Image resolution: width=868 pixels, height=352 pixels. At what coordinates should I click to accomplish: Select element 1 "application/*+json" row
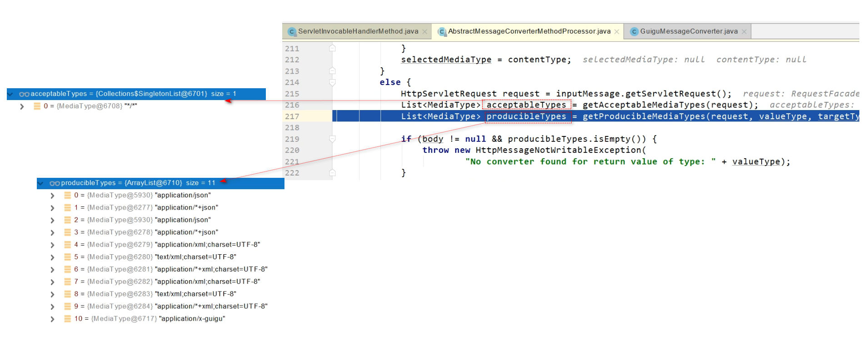click(160, 207)
